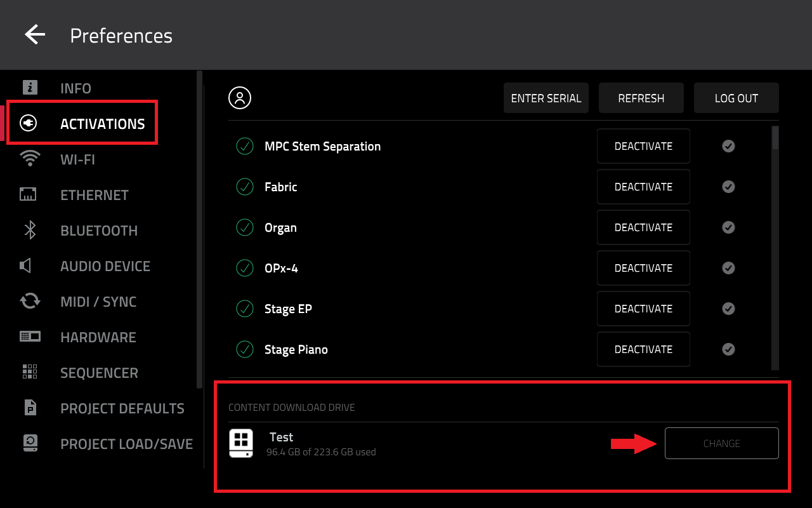
Task: Click the Bluetooth symbol icon
Action: tap(30, 230)
